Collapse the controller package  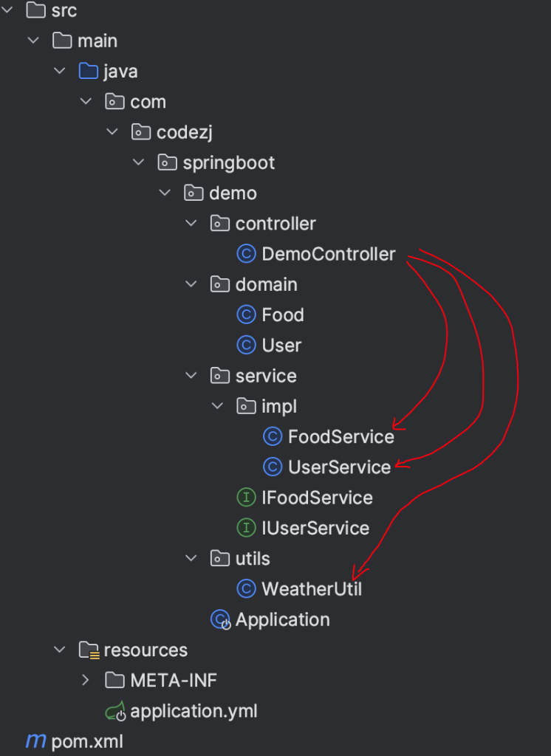191,223
